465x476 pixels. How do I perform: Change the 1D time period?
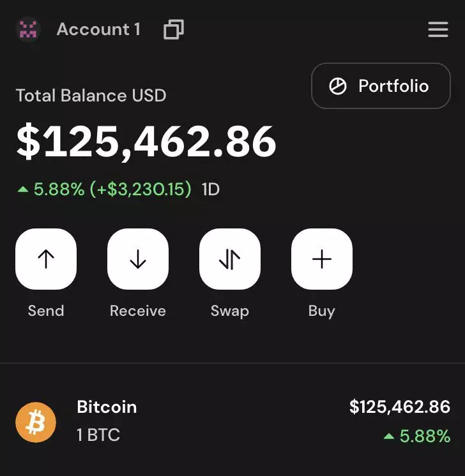pyautogui.click(x=211, y=189)
